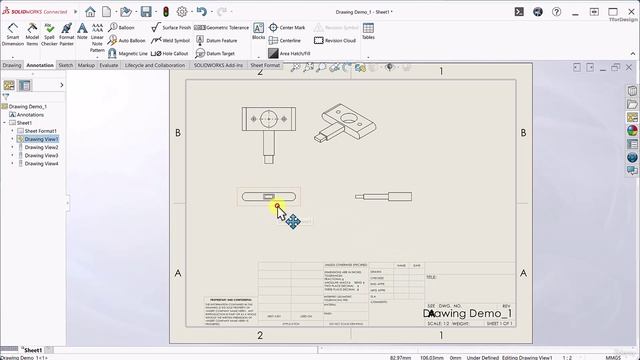Switch to the PropertyManager tab icon
Screen dimensions: 640x360
click(x=24, y=85)
